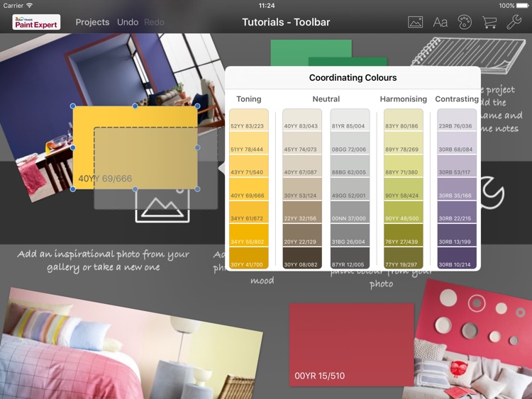
Task: Select Harmonising swatch 83YY 80/186
Action: coord(404,120)
